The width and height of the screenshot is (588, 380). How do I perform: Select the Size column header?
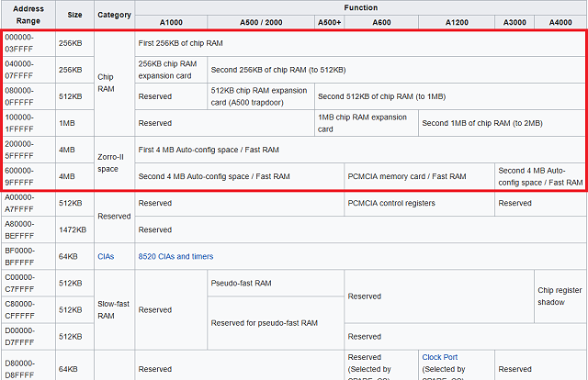[74, 15]
